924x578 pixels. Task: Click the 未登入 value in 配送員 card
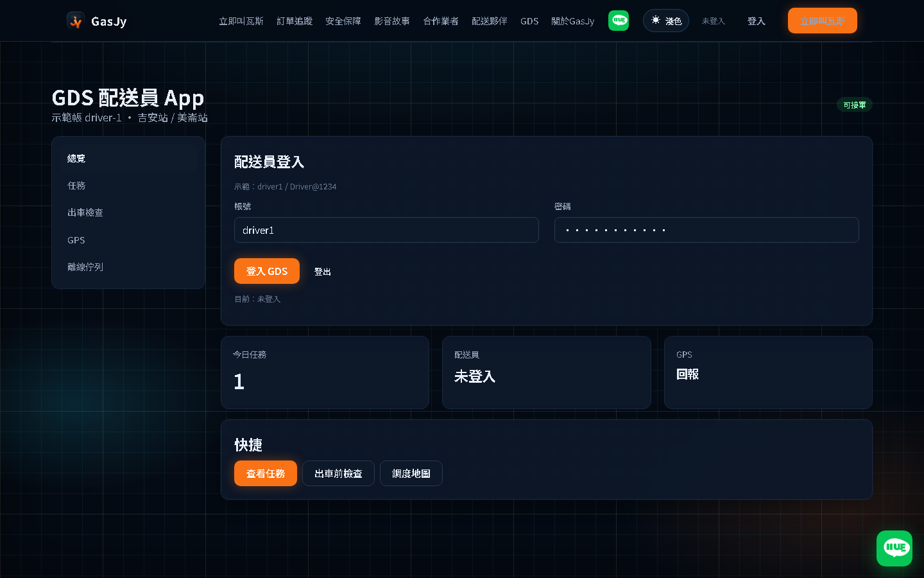tap(475, 376)
